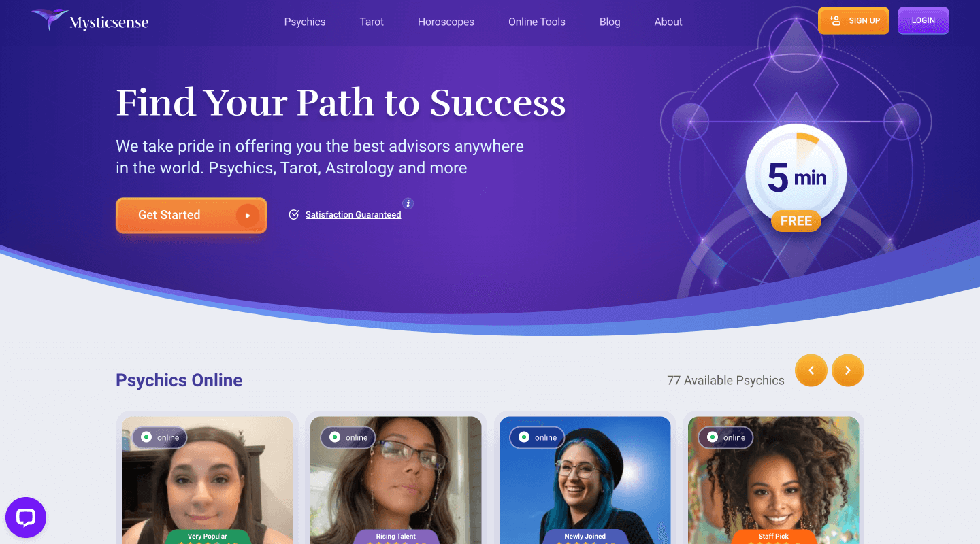Open the Staff Pick psychic's photo card
The image size is (980, 544).
[774, 480]
